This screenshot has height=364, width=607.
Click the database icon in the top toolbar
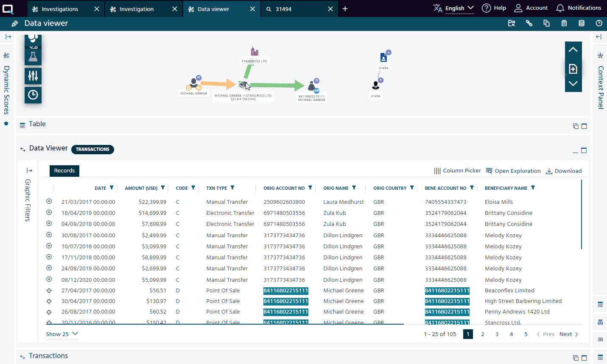(581, 23)
